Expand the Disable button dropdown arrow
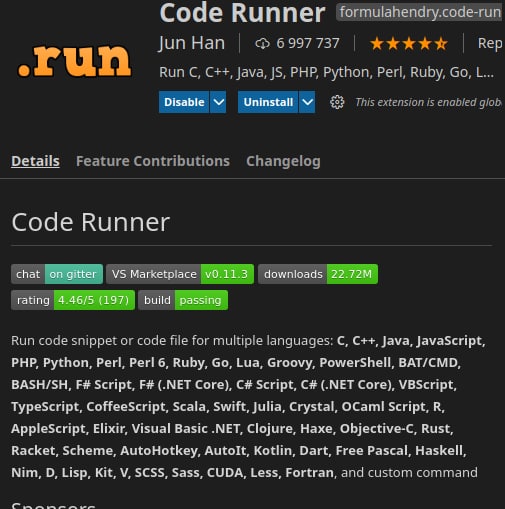The image size is (505, 509). click(x=218, y=102)
